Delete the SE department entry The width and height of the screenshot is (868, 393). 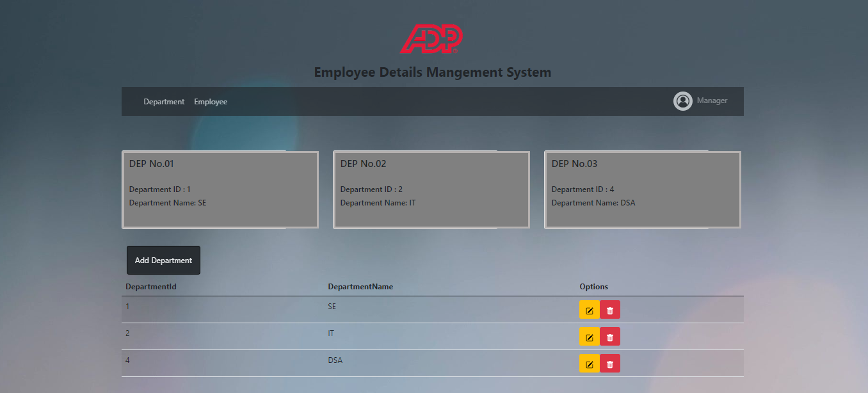[x=609, y=309]
